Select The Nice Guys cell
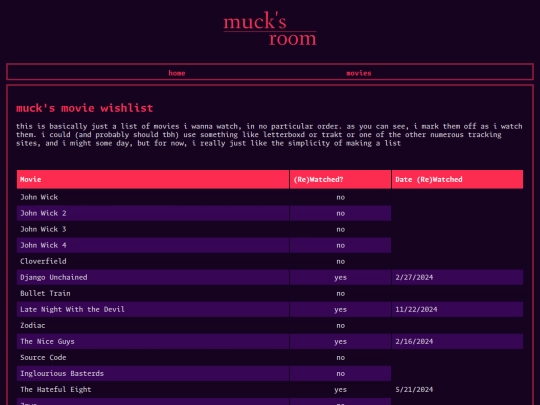 click(153, 341)
